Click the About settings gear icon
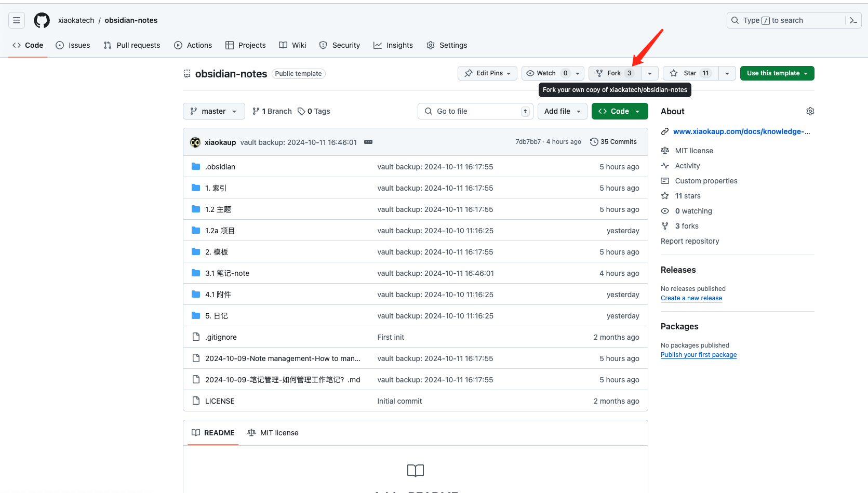 coord(810,111)
